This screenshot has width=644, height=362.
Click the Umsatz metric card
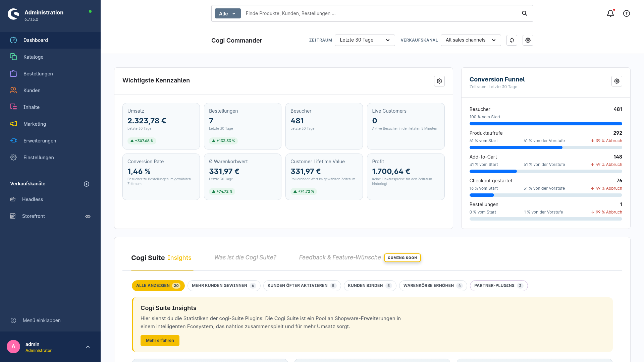click(x=161, y=126)
